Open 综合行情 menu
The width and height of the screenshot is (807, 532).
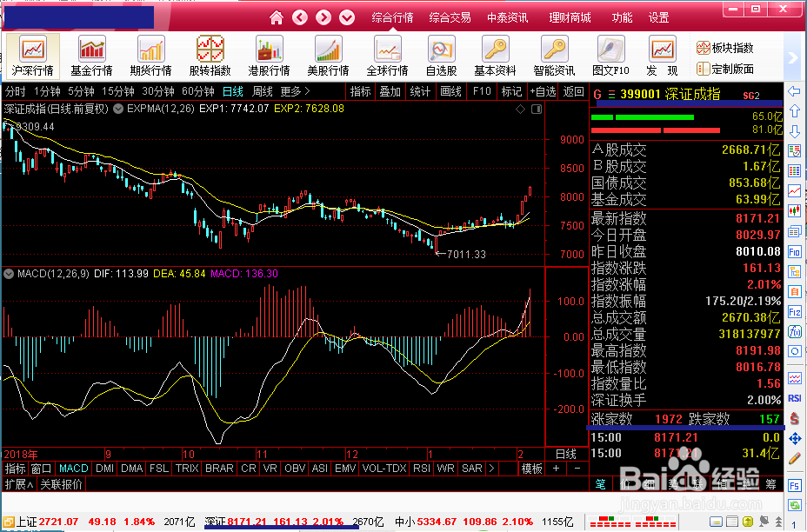[x=392, y=18]
